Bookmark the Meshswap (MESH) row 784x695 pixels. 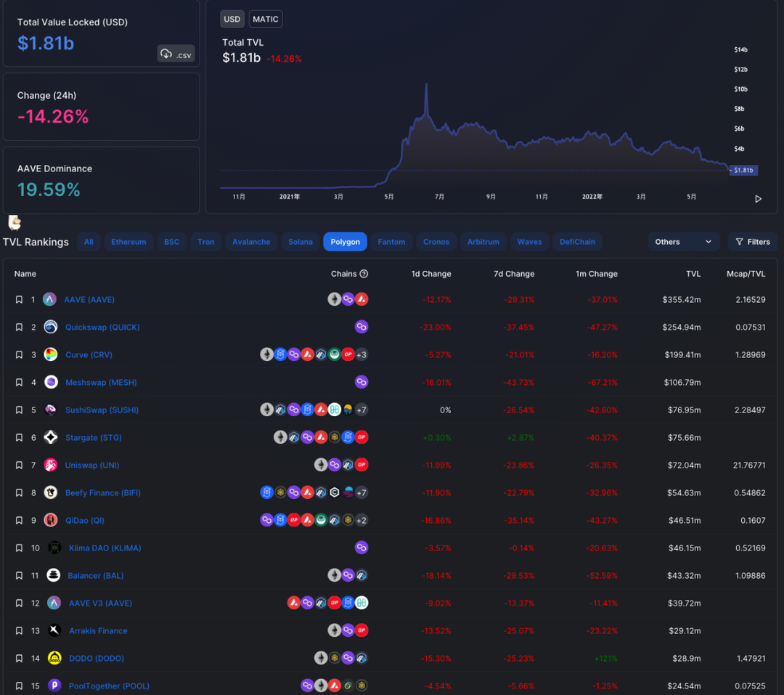[x=19, y=382]
